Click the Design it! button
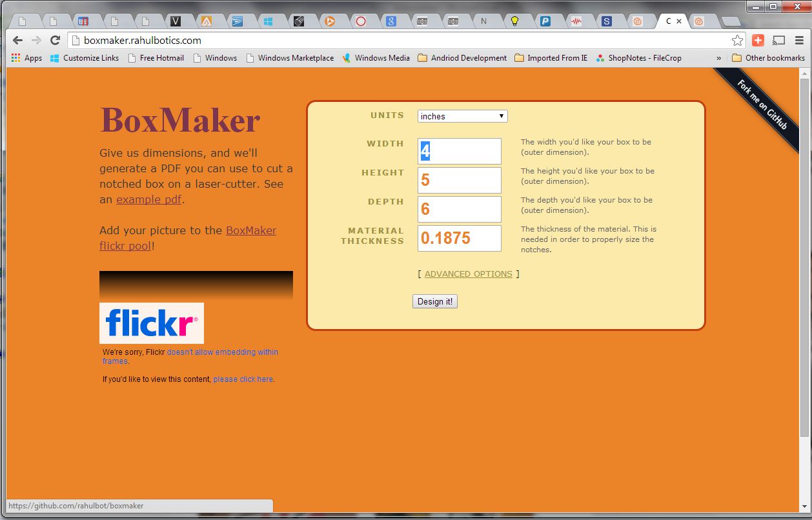Image resolution: width=812 pixels, height=520 pixels. pyautogui.click(x=435, y=301)
